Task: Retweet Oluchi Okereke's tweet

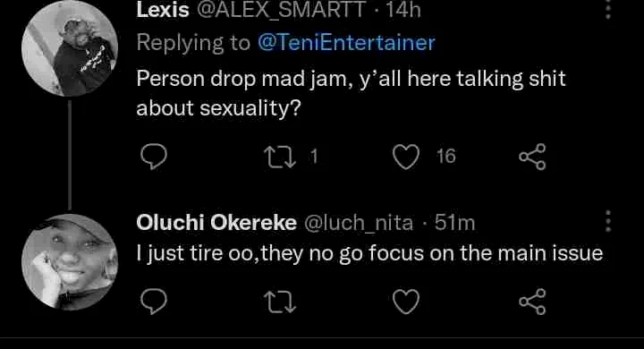Action: click(280, 302)
